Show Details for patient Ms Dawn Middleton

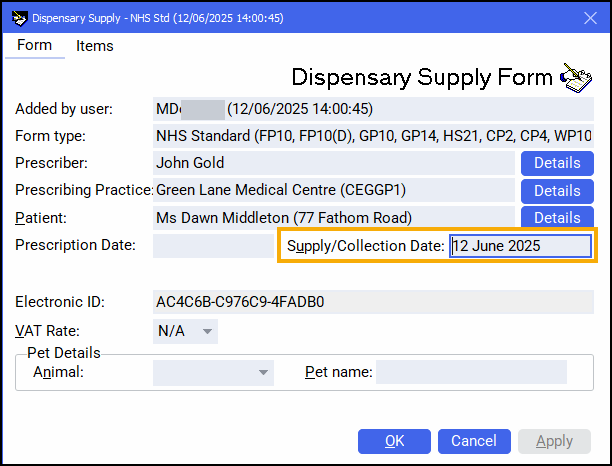tap(556, 217)
